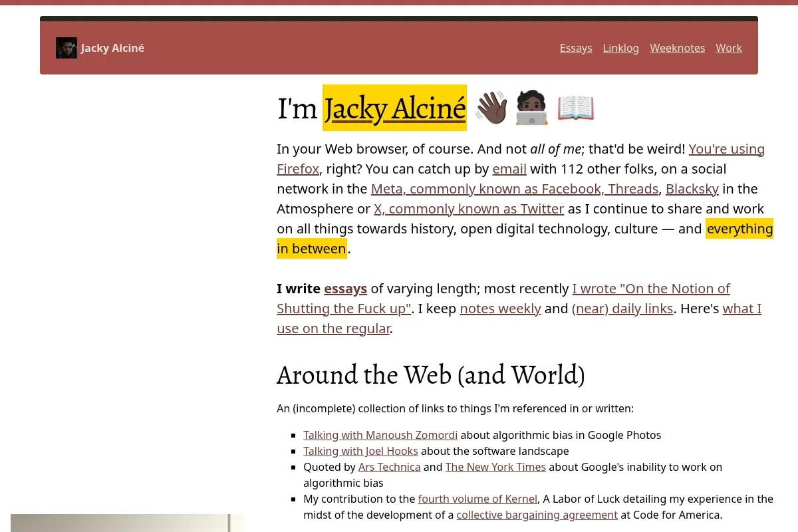This screenshot has width=798, height=532.
Task: Click the email link
Action: [509, 169]
